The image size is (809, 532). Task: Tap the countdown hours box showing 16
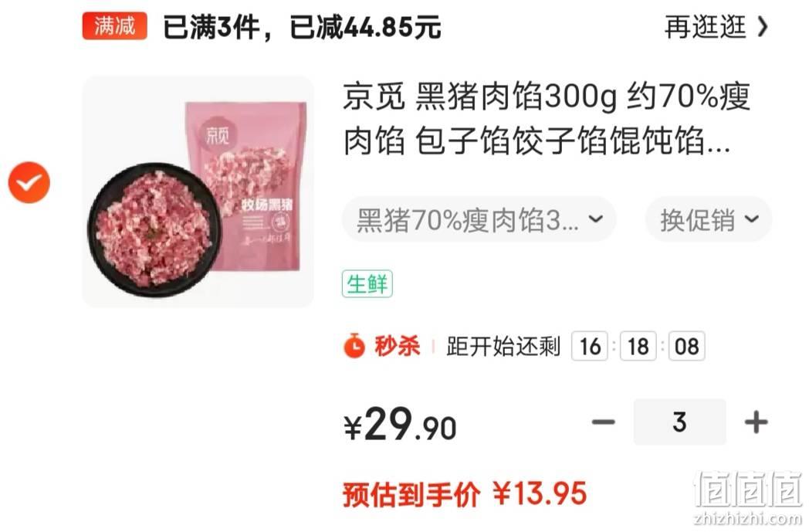coord(590,346)
